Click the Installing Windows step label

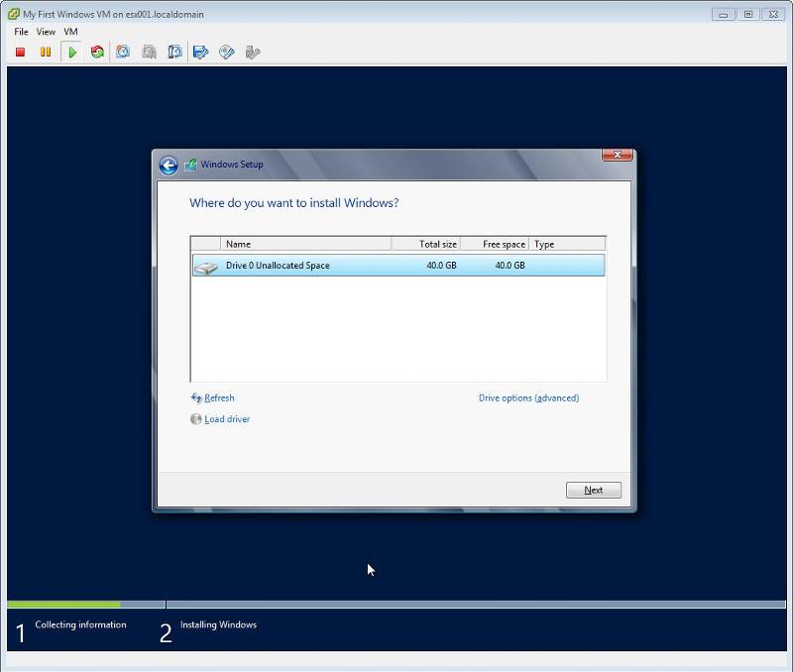coord(218,625)
